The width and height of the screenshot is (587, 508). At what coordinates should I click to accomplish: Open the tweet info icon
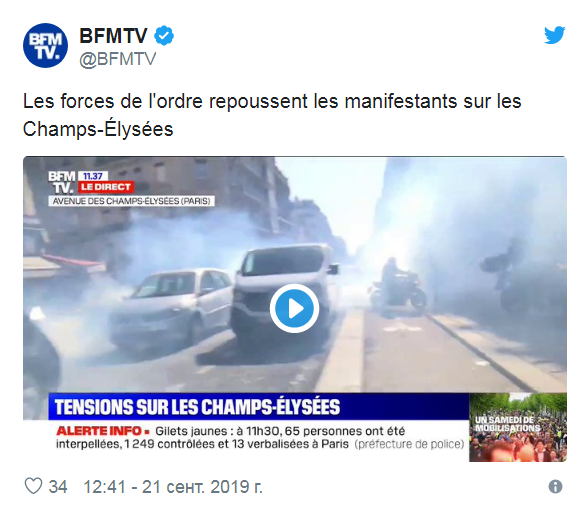coord(555,487)
